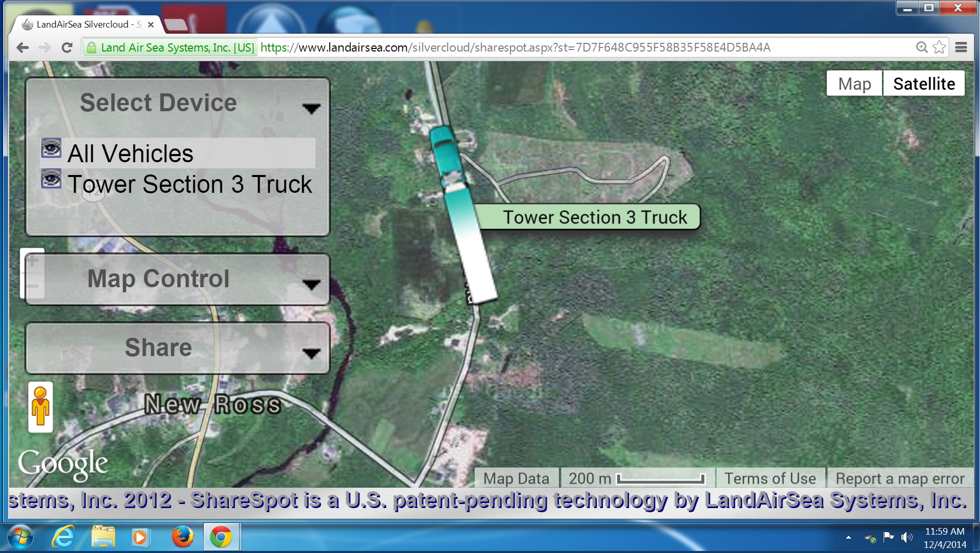Click the green SSL lock icon
980x553 pixels.
[x=91, y=47]
